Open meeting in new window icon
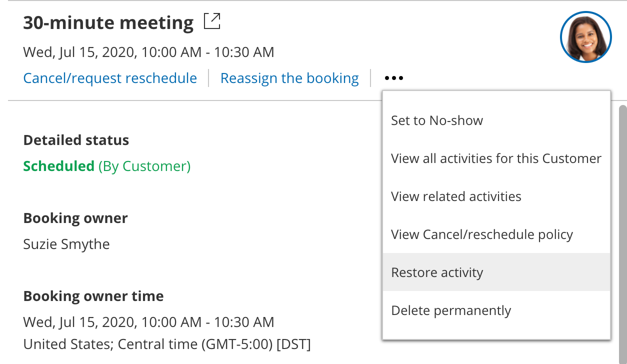The image size is (627, 364). coord(212,22)
